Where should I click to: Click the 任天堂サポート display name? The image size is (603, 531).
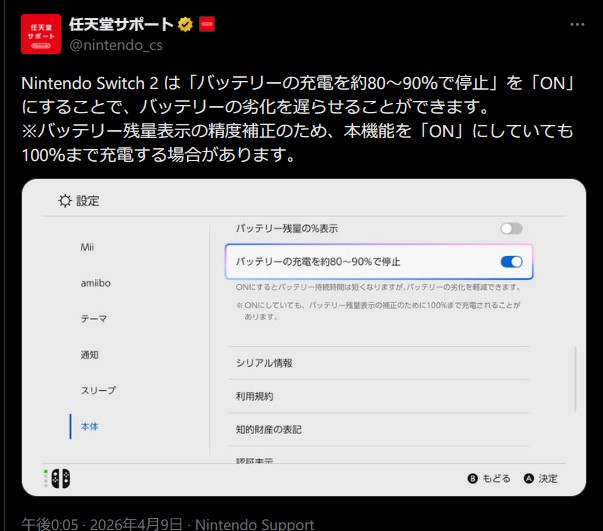(121, 24)
